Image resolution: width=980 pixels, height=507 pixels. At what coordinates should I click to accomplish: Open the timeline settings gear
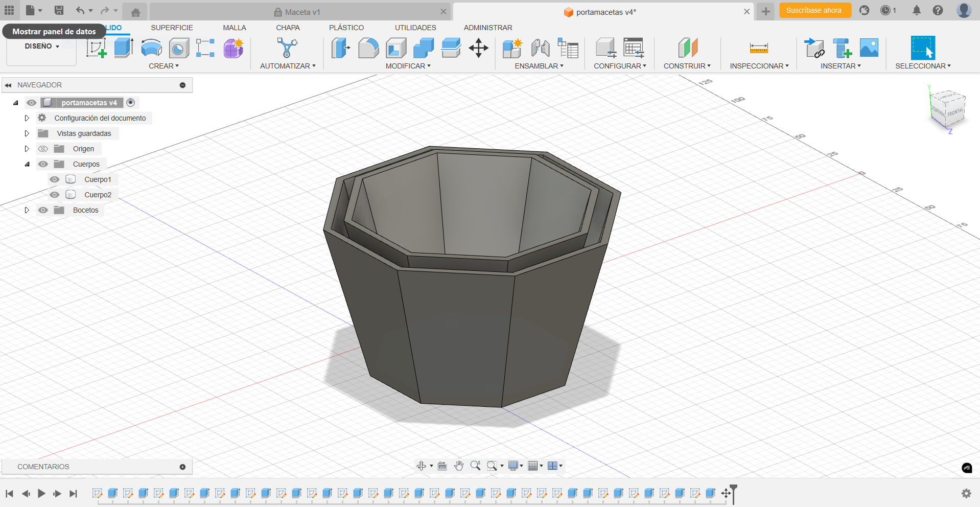tap(966, 493)
